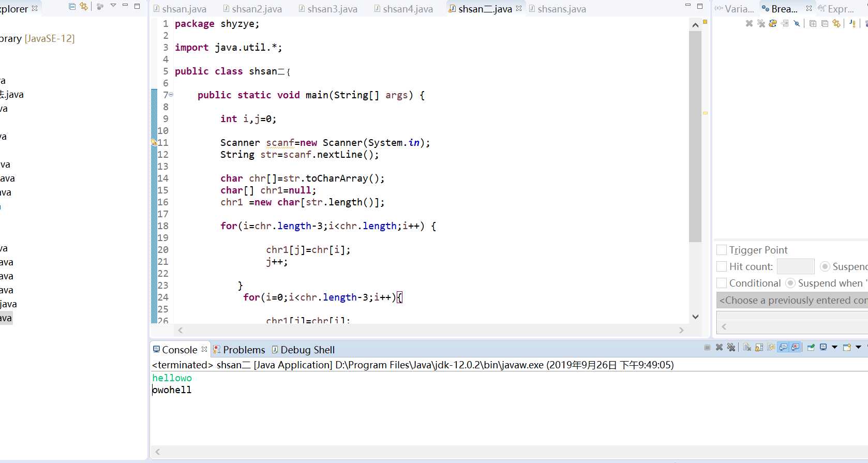
Task: Click the warning marker beside line 11
Action: point(154,142)
